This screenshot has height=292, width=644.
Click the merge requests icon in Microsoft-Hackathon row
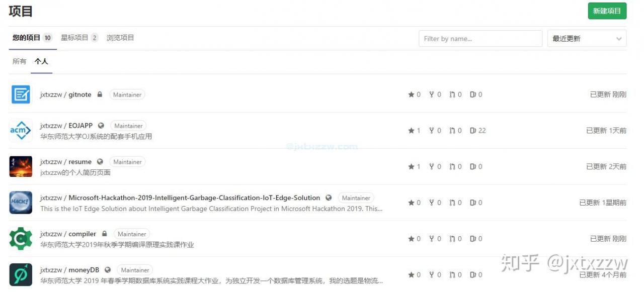pyautogui.click(x=452, y=203)
